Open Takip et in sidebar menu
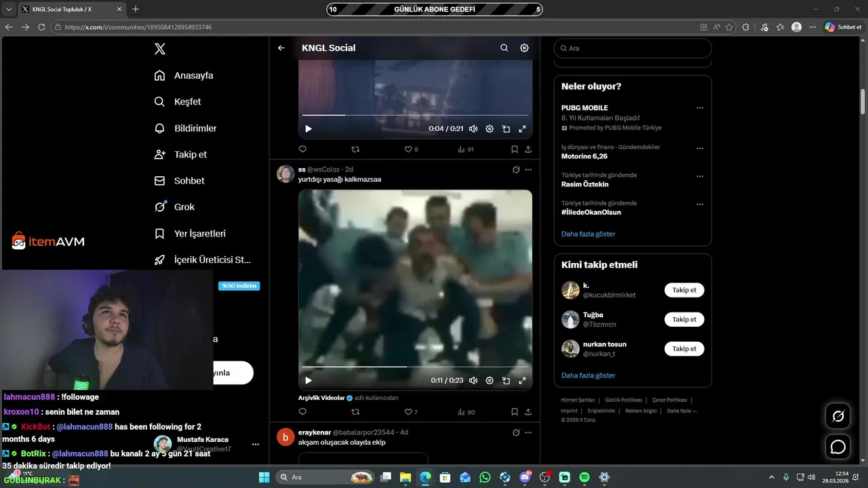 click(180, 155)
